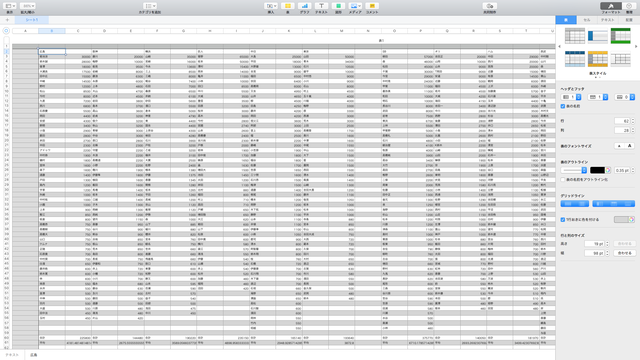Viewport: 640px width, 360px height.
Task: Click the Organize (整理) toolbar icon
Action: tap(629, 6)
